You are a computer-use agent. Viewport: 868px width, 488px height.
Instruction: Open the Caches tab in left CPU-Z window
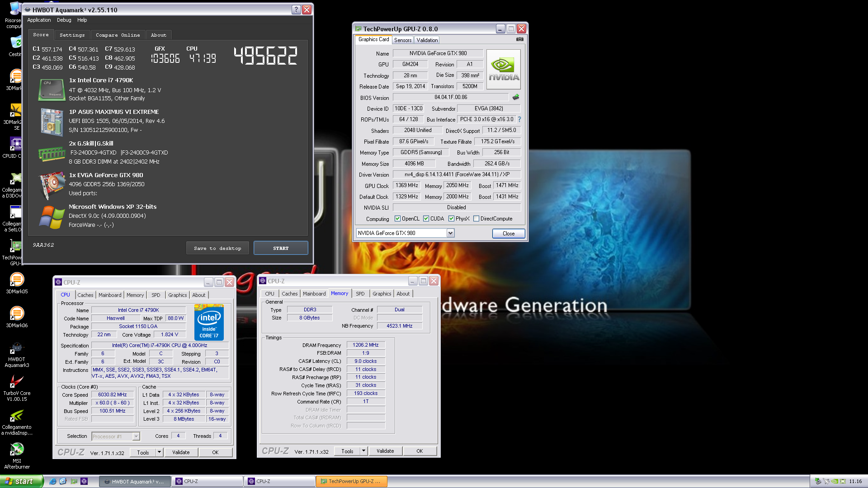click(85, 295)
